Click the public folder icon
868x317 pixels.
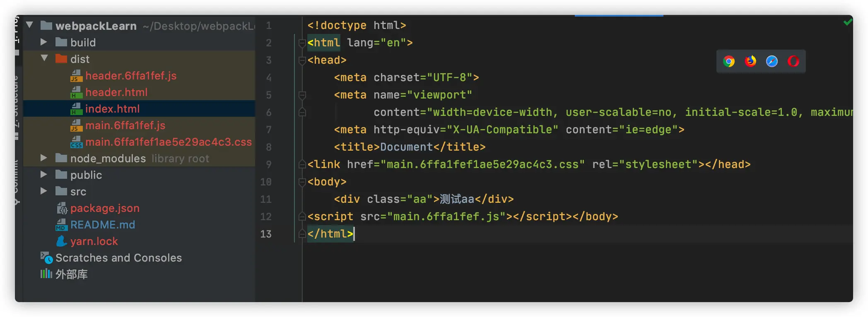(61, 174)
